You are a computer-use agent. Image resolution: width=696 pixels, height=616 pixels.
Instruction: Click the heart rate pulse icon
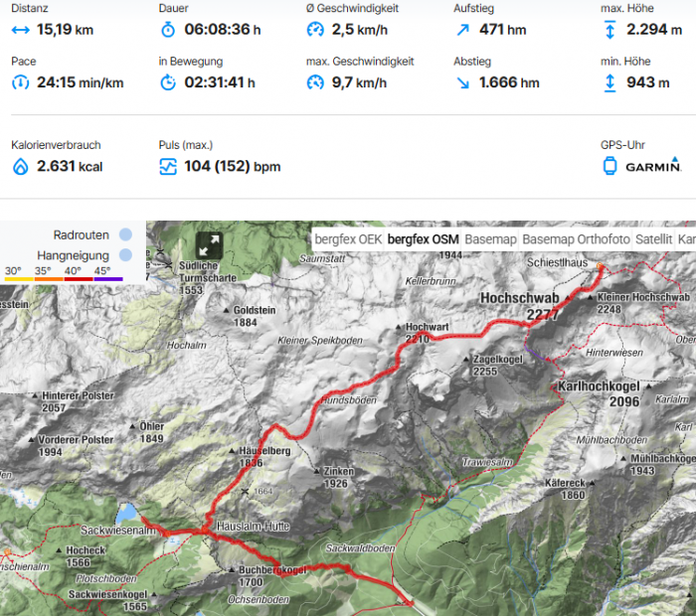click(168, 167)
